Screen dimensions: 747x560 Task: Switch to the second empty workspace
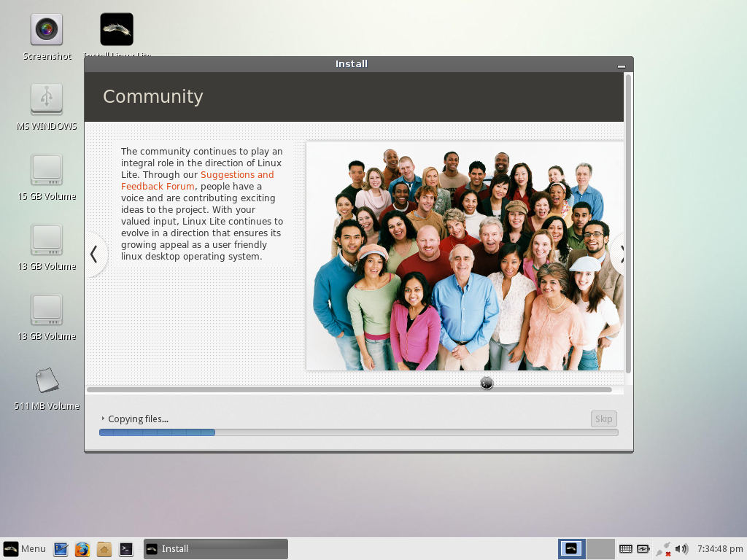[600, 548]
